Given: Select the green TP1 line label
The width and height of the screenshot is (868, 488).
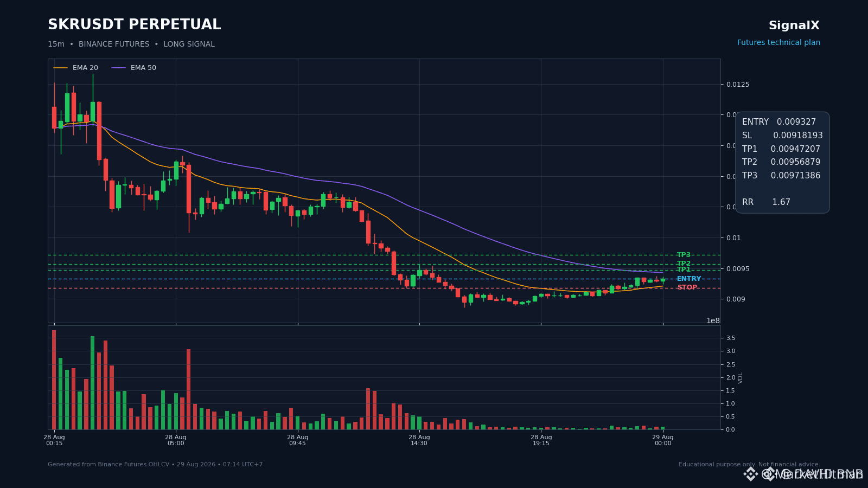Looking at the screenshot, I should pos(684,269).
